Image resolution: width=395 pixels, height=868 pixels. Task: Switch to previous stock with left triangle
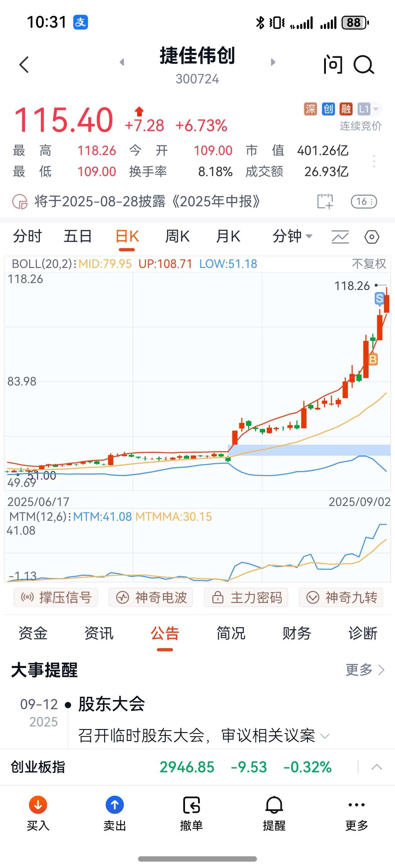(x=122, y=62)
